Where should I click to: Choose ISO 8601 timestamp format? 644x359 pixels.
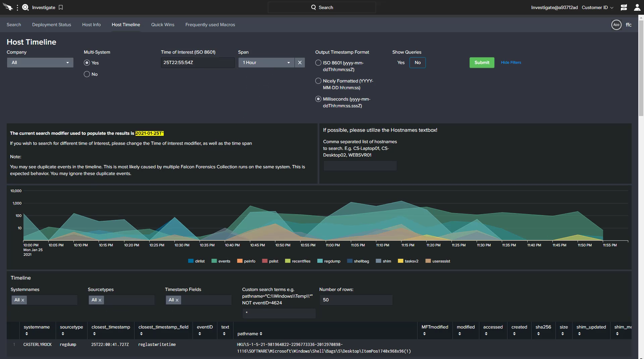(318, 63)
